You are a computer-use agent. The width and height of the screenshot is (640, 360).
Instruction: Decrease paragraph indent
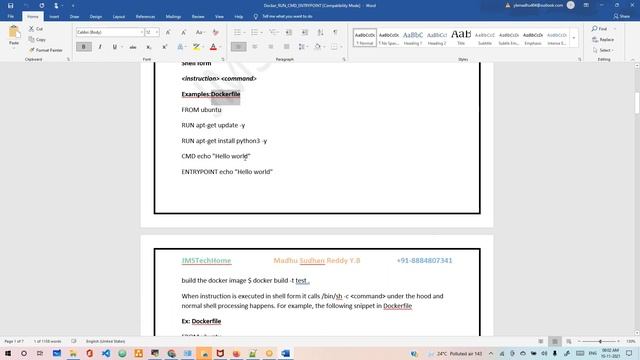tap(289, 32)
